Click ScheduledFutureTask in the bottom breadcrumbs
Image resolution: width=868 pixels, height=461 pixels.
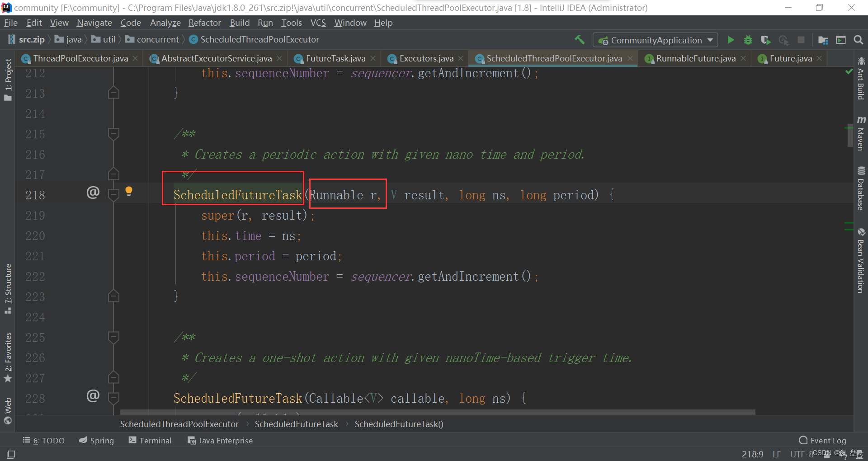[x=297, y=424]
